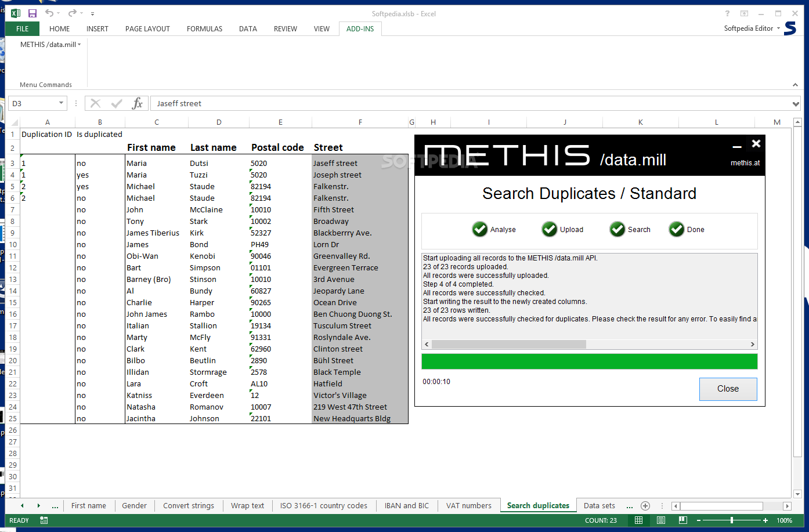This screenshot has width=809, height=532.
Task: Redo action with the forward arrow icon
Action: (72, 13)
